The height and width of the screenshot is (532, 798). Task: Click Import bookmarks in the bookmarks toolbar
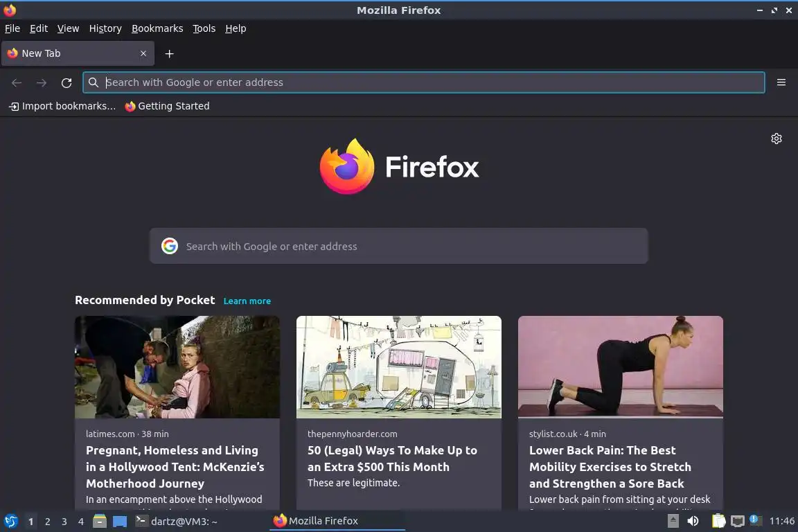click(62, 106)
